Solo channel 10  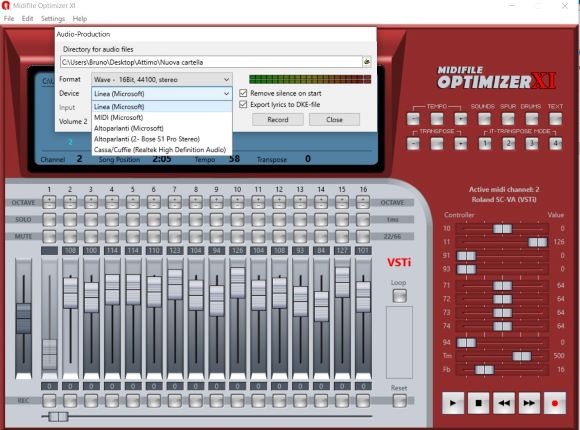coord(237,219)
